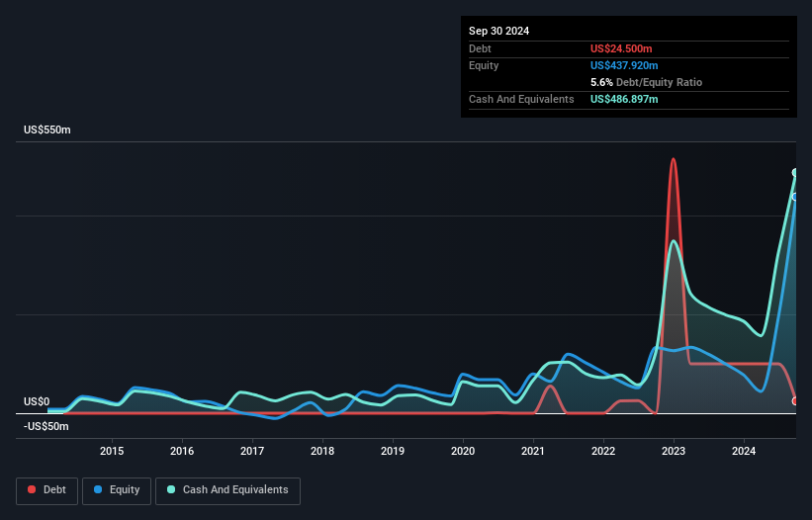
Task: Click the -US$50m y-axis label
Action: 46,426
